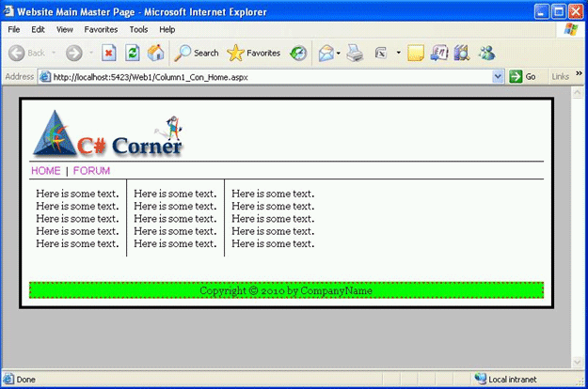
Task: Click the Copyright 2010 by CompanyName footer text
Action: 286,290
